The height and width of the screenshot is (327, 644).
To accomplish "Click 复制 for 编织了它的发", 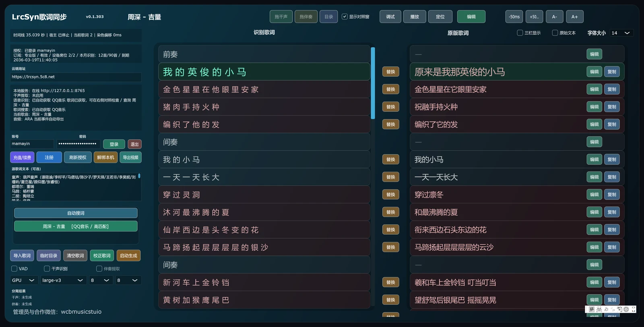I will click(x=612, y=124).
